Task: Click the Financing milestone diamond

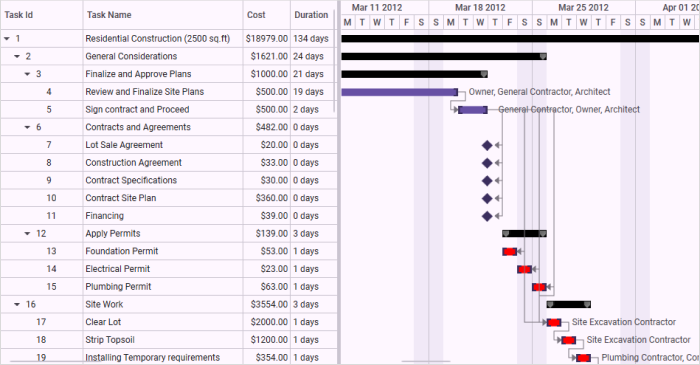Action: click(x=487, y=216)
